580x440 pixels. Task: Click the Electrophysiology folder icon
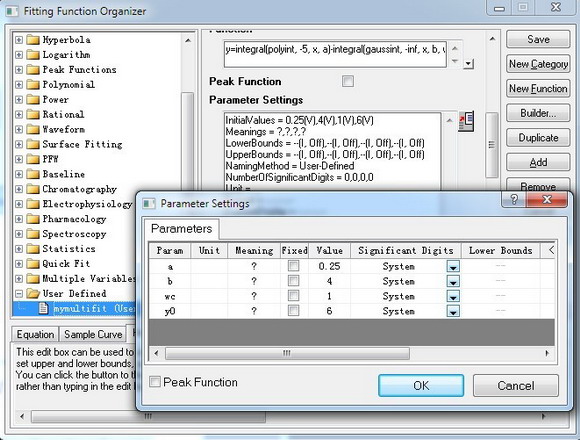point(33,204)
